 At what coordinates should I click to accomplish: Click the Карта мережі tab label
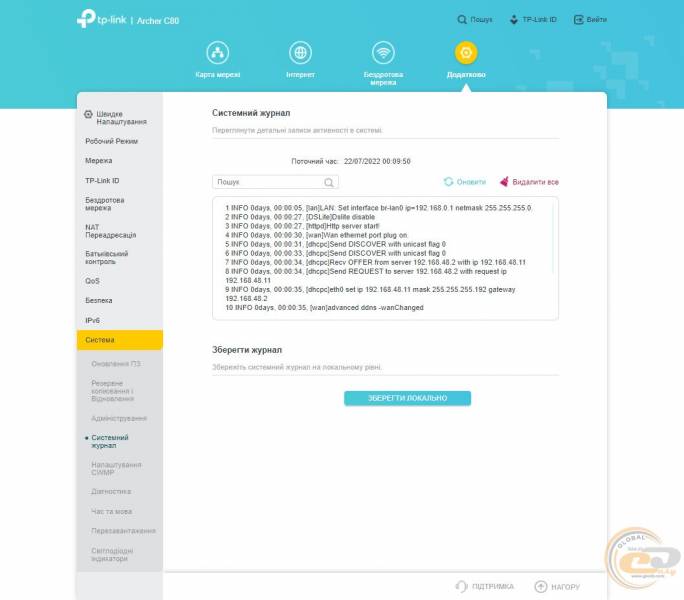[217, 75]
